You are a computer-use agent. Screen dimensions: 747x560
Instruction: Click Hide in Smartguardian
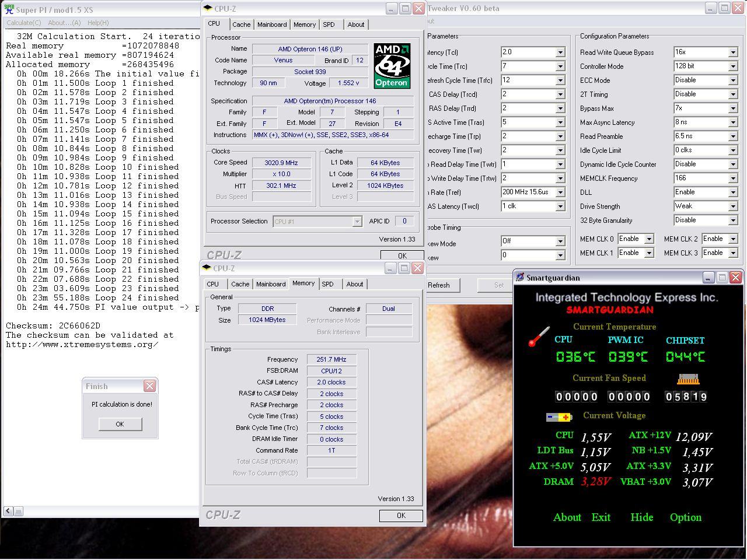click(642, 517)
